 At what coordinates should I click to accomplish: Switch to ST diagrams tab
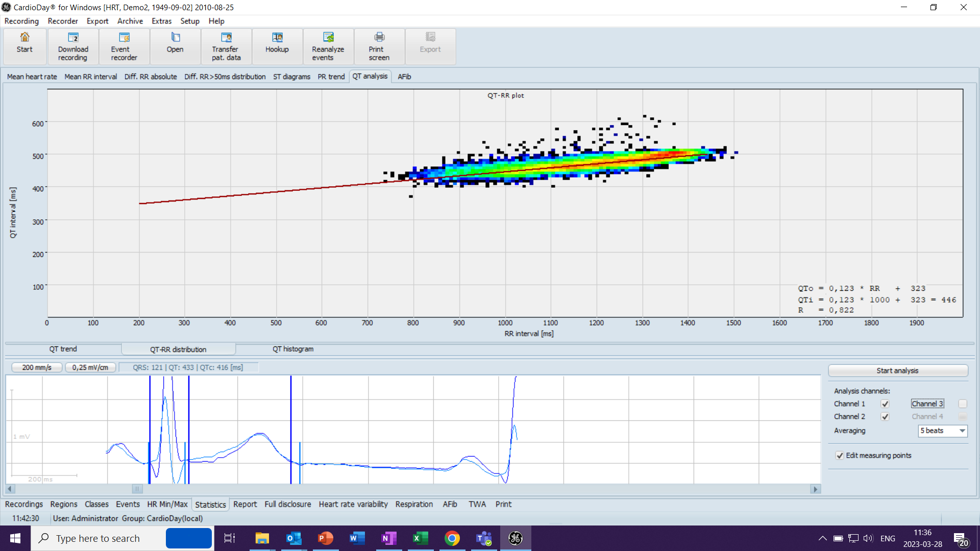point(292,77)
